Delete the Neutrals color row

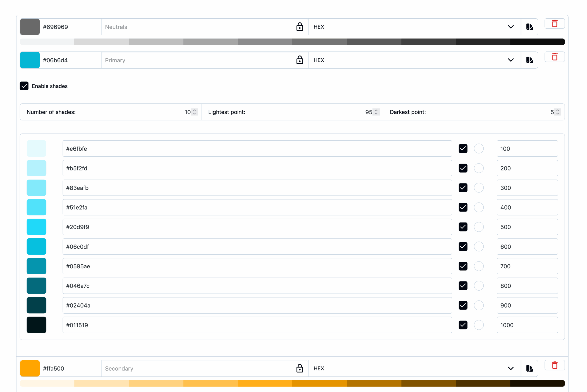pyautogui.click(x=554, y=23)
